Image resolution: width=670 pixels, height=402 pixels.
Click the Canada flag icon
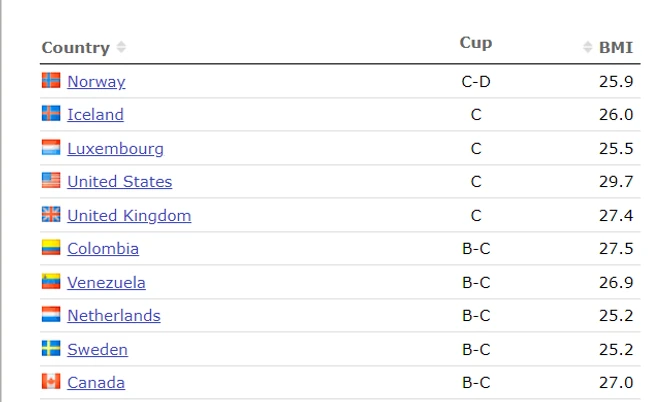click(51, 382)
